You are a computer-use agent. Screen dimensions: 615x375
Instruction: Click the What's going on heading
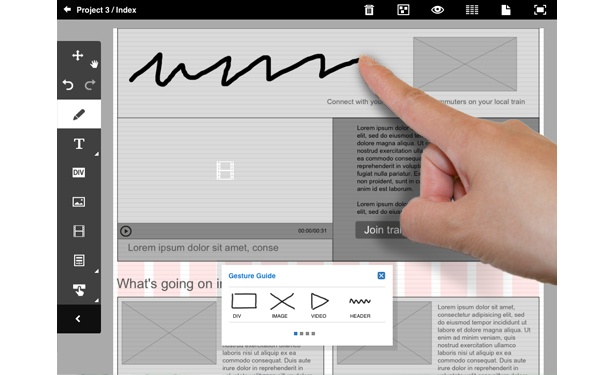pos(169,284)
